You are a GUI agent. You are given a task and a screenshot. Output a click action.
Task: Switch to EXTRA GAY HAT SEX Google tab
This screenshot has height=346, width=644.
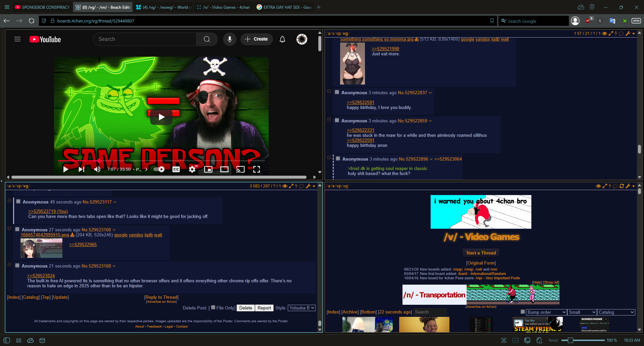(284, 7)
